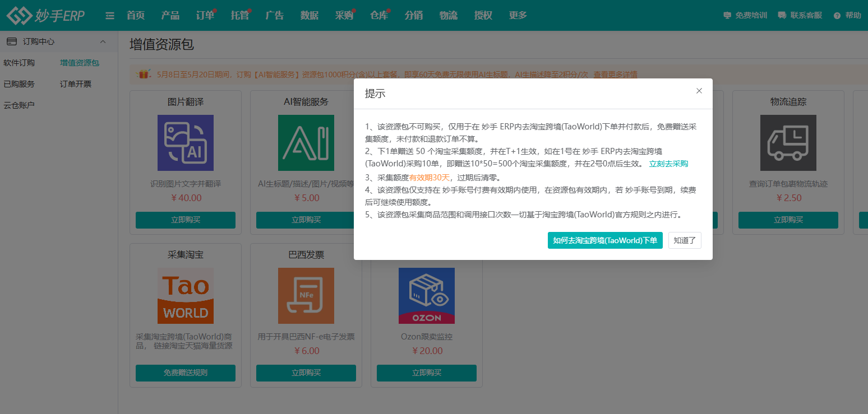This screenshot has width=868, height=414.
Task: Open 云仓账户 in sidebar
Action: [19, 105]
